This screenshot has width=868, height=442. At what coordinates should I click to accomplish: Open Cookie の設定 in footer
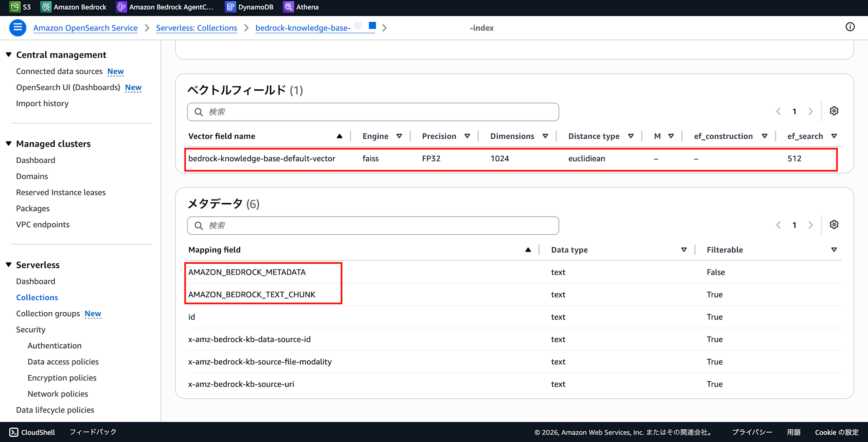click(837, 432)
